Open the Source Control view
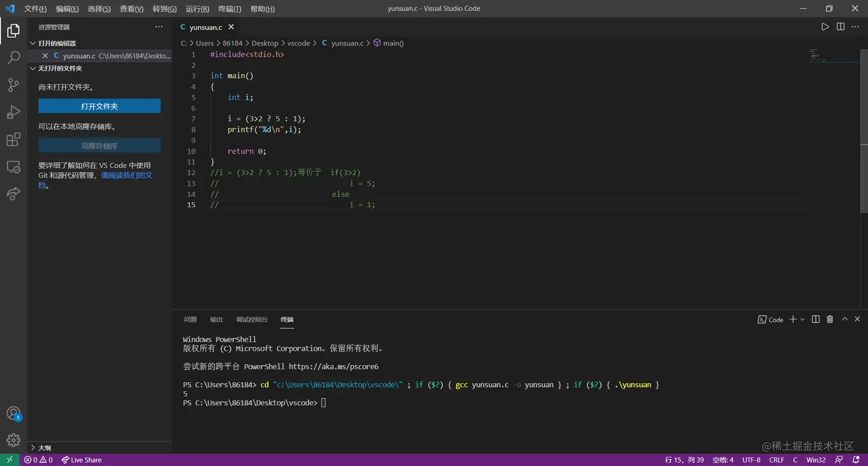Viewport: 868px width, 466px height. tap(13, 85)
